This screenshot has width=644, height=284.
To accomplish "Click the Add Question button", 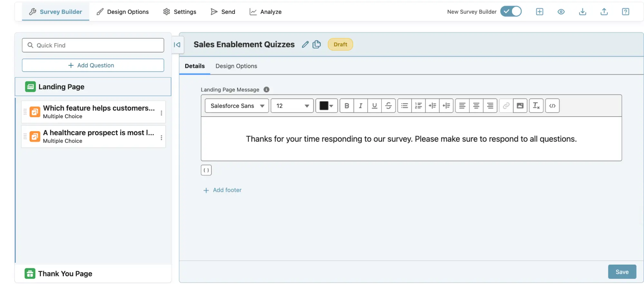I will pos(93,65).
